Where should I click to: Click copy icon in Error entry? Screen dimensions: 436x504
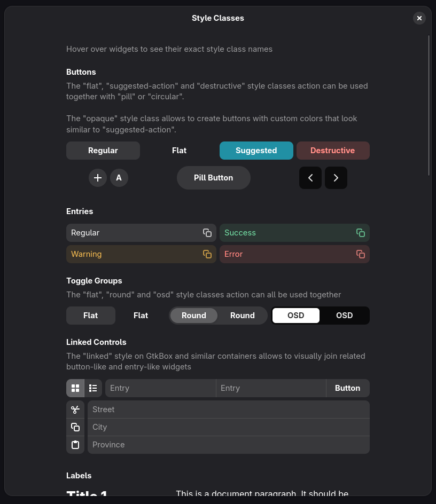(x=360, y=254)
